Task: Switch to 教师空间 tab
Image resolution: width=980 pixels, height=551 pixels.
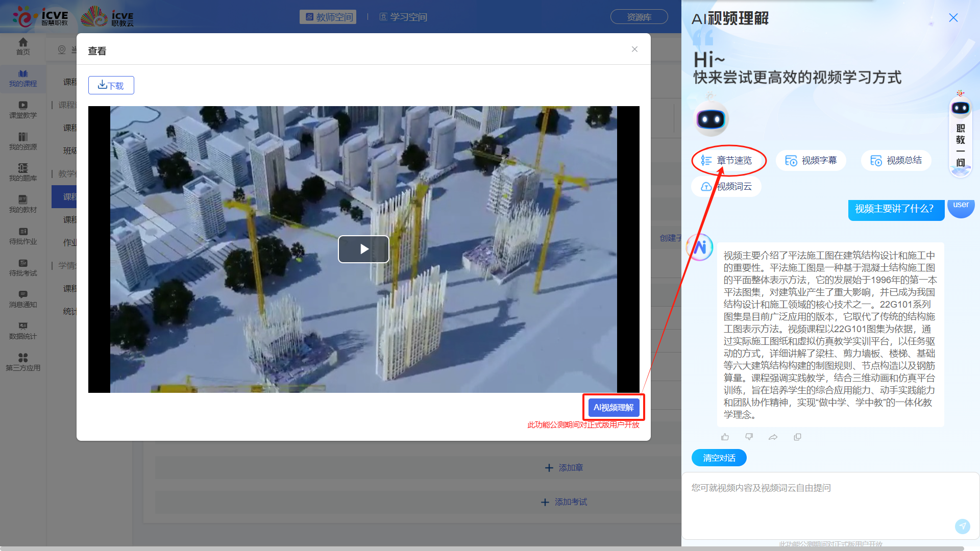Action: coord(328,17)
